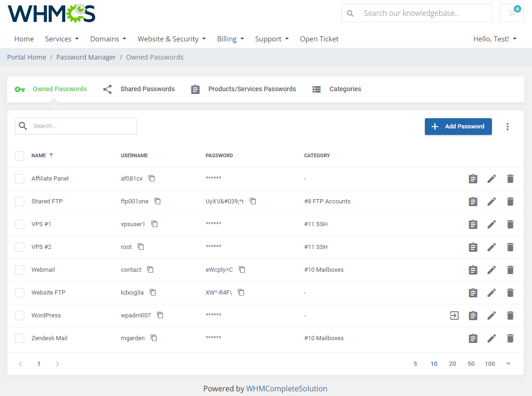Copy the kdxog3a username
The width and height of the screenshot is (532, 396).
(153, 292)
